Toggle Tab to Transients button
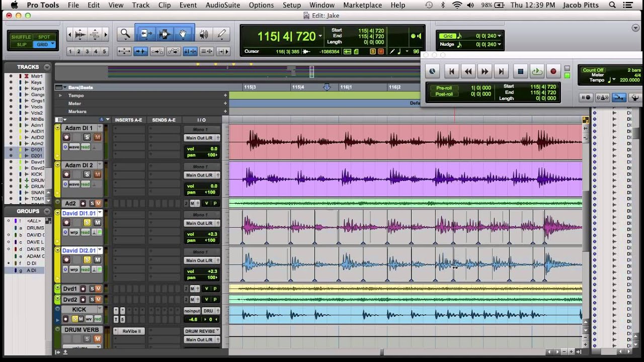Screen dimensions: 644x362 tap(141, 51)
